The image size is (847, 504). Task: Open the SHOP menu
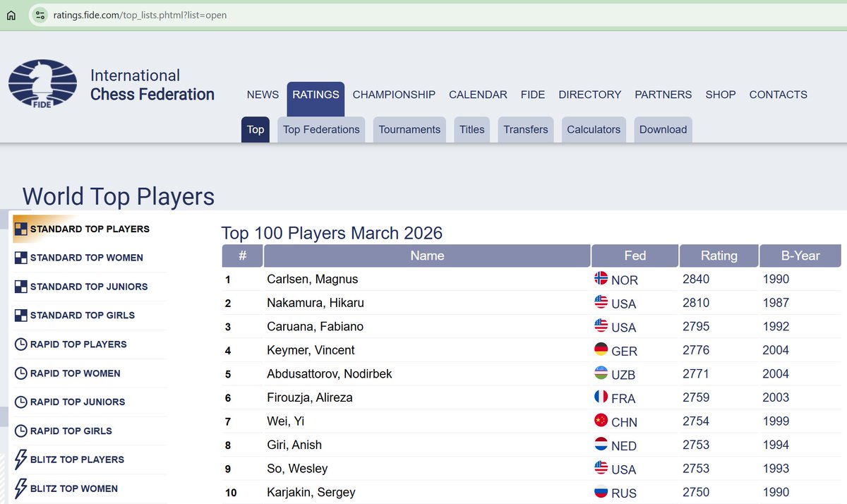pos(721,95)
